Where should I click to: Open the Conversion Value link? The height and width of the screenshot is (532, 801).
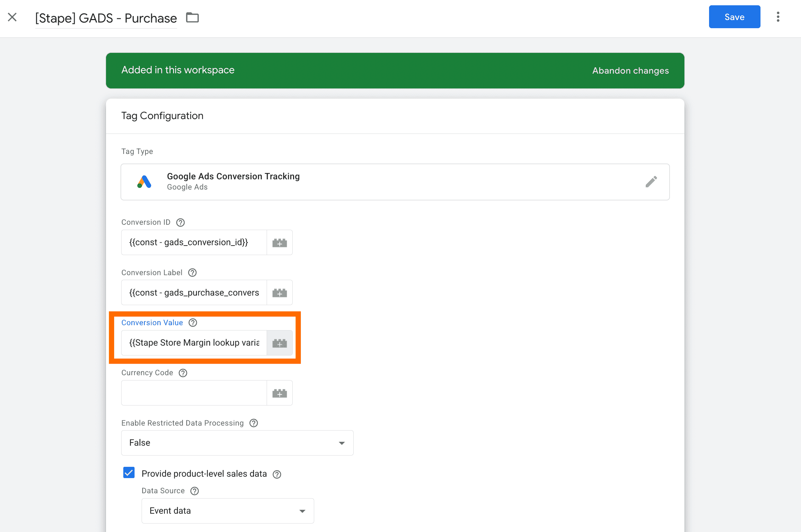pyautogui.click(x=152, y=322)
